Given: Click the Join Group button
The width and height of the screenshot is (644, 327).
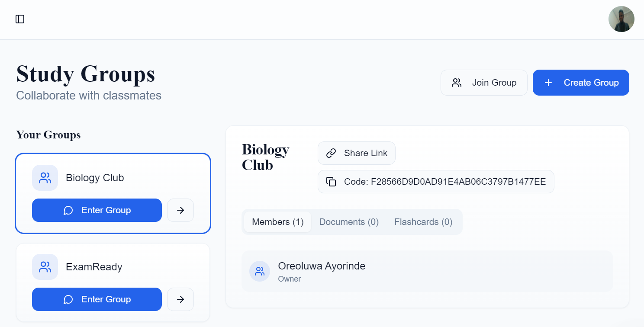Looking at the screenshot, I should tap(484, 83).
